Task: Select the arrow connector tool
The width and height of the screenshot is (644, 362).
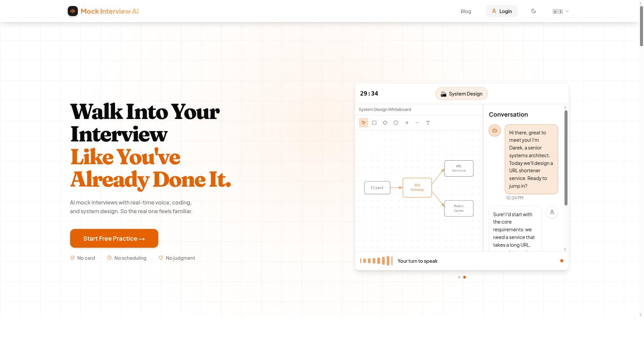Action: click(x=407, y=123)
